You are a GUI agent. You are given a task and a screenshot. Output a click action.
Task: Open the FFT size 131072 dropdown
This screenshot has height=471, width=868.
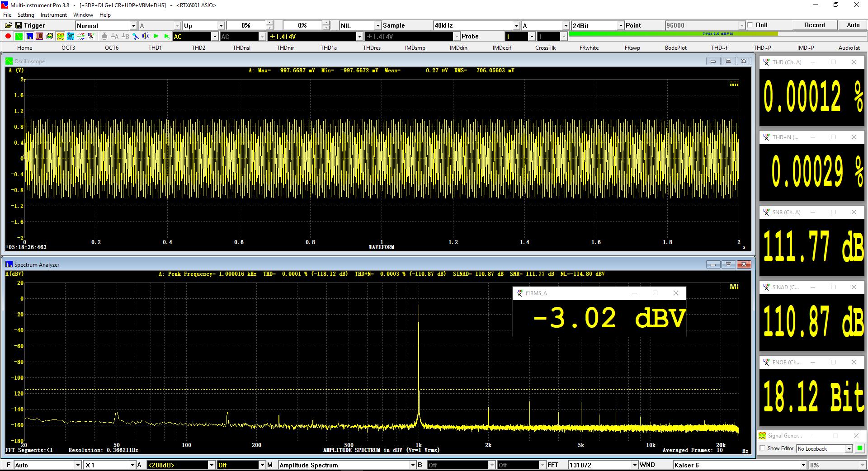(635, 465)
